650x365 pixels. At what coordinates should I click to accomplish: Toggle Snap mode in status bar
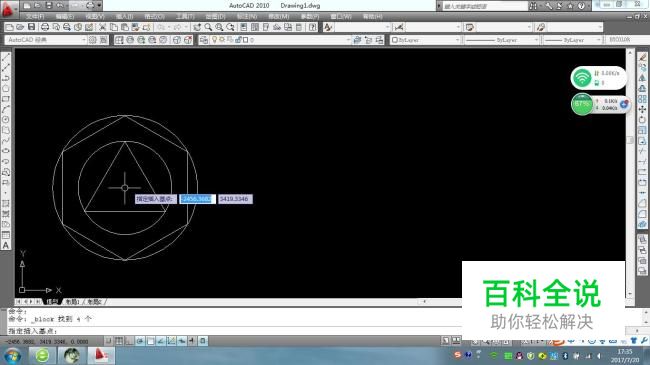[x=108, y=341]
